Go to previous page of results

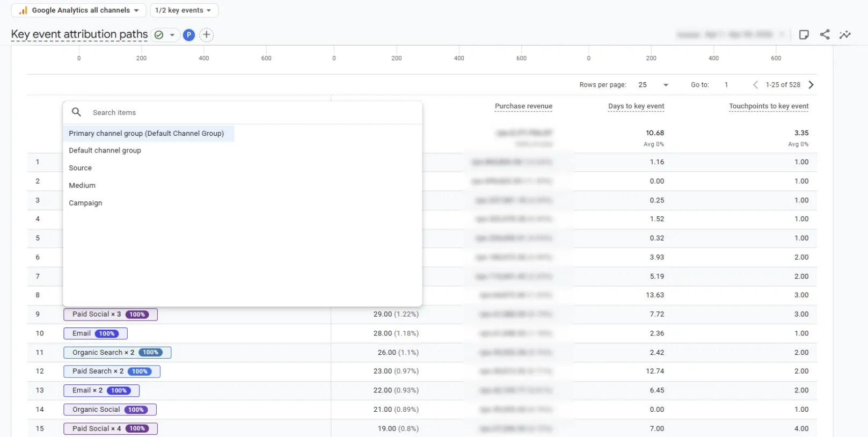pyautogui.click(x=755, y=85)
